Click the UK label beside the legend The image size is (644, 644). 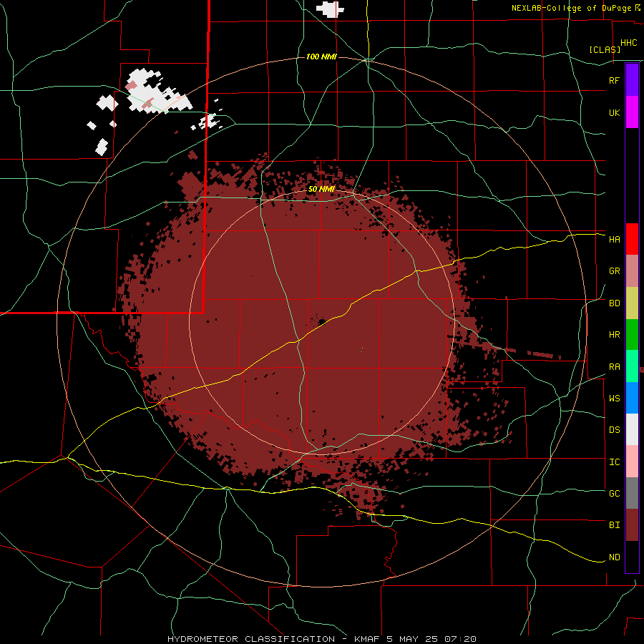[614, 112]
